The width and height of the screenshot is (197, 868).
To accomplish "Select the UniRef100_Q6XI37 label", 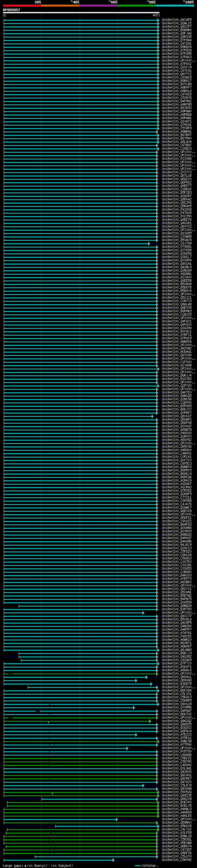I will point(177,616).
